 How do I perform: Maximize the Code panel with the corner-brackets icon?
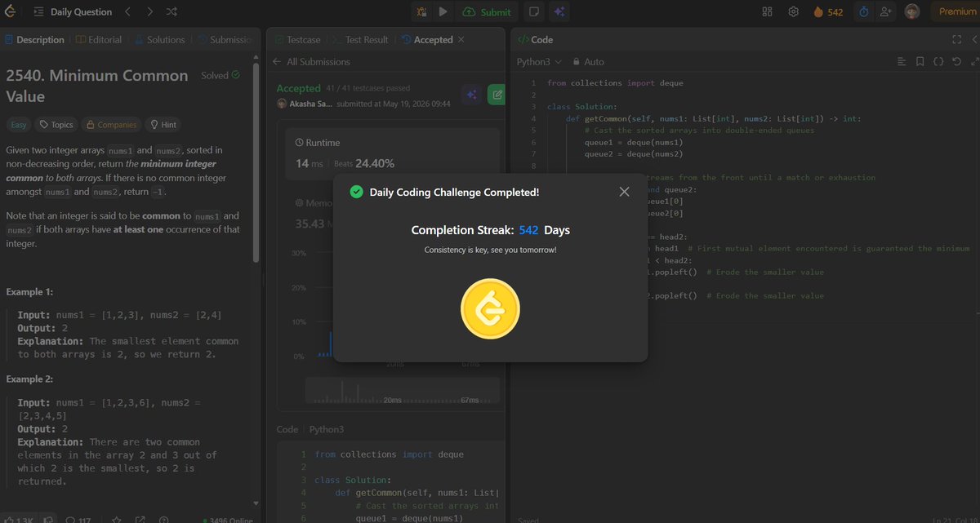click(956, 39)
